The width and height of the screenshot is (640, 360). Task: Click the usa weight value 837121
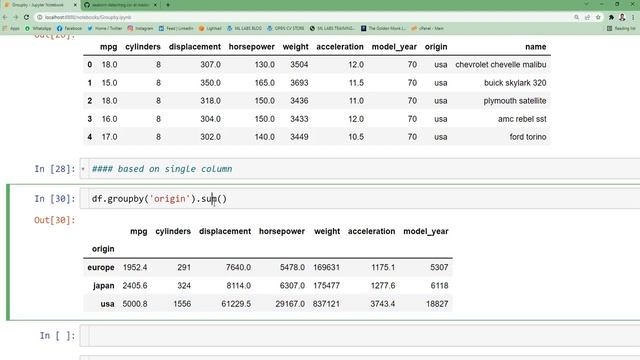click(326, 304)
